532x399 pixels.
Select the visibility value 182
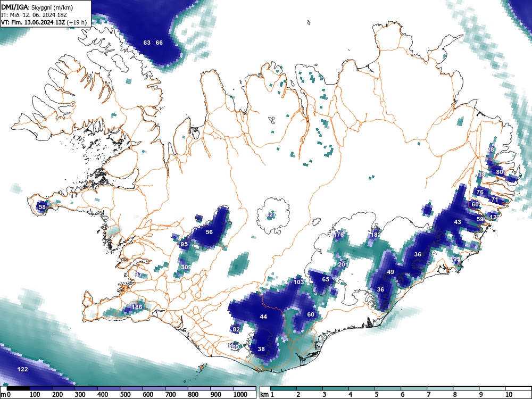(x=376, y=235)
